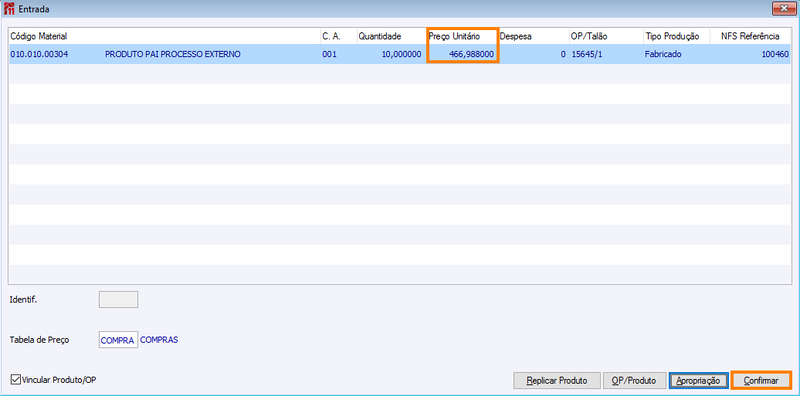Sort by the Quantidade column header
800x396 pixels.
click(x=392, y=36)
